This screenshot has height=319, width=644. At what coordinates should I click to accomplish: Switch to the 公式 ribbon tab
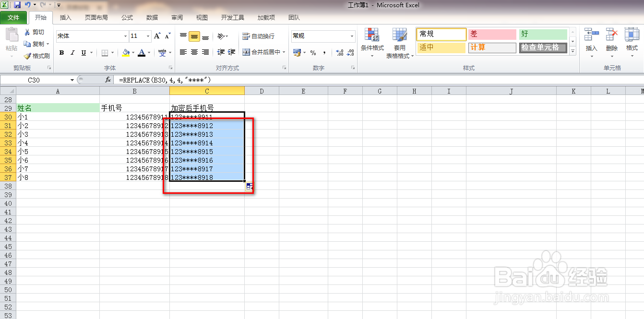tap(127, 17)
